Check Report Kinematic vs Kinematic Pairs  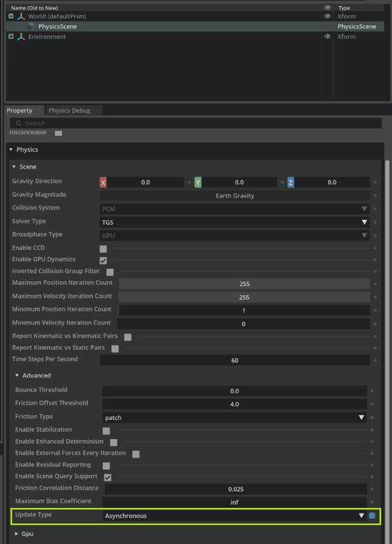(128, 337)
